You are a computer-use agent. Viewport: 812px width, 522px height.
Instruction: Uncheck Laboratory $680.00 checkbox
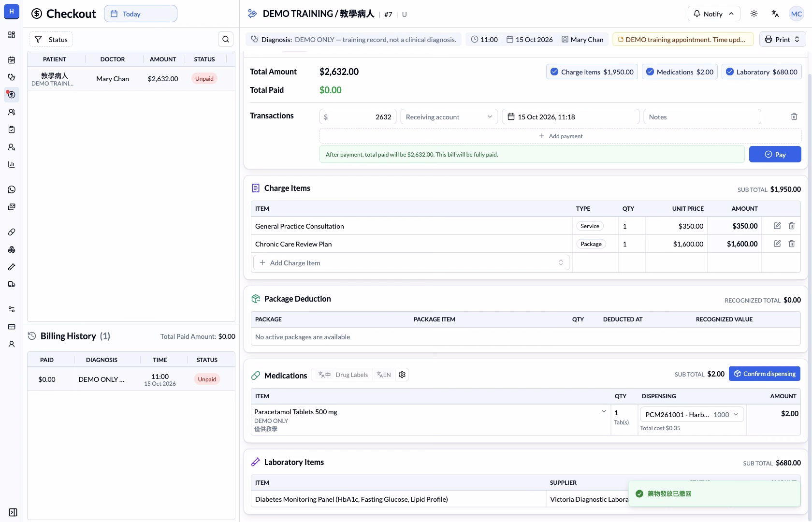(730, 72)
